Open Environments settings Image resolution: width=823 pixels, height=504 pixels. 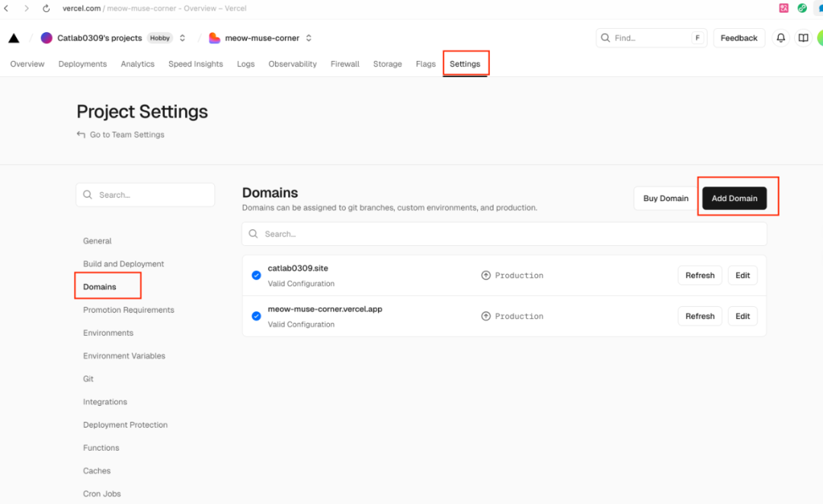[108, 333]
